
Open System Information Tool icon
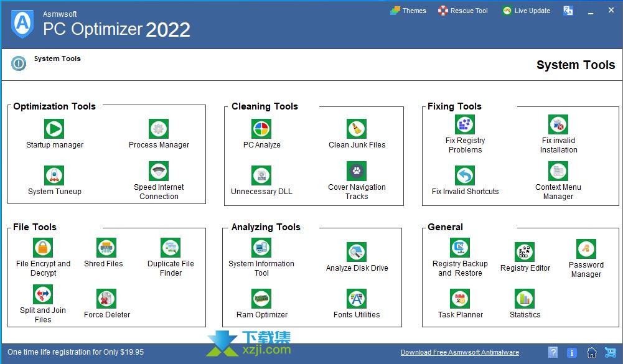(261, 248)
